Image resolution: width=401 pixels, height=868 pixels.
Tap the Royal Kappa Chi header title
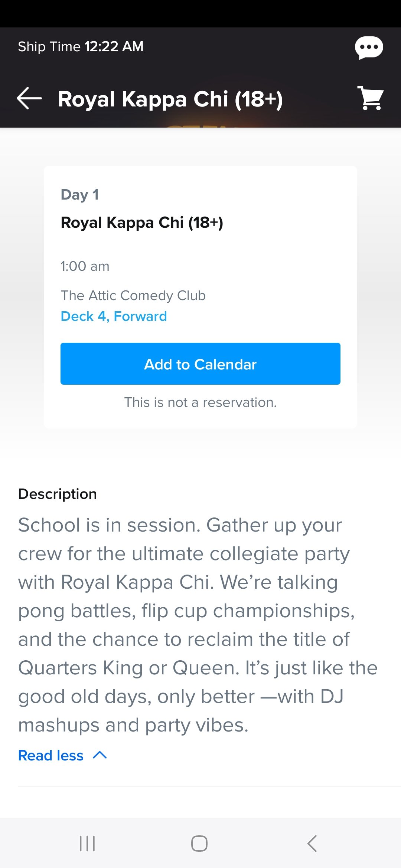coord(170,99)
